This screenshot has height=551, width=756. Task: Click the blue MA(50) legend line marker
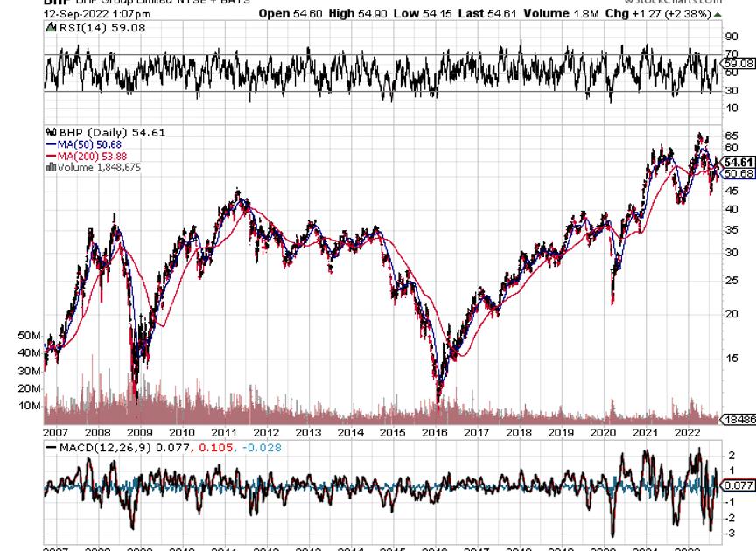[50, 143]
